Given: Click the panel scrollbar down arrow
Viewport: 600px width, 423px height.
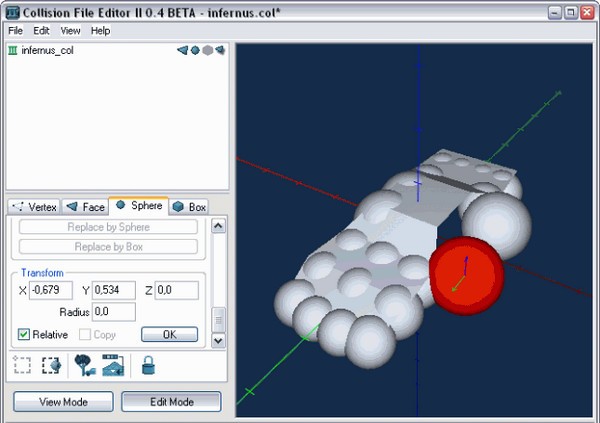Looking at the screenshot, I should coord(218,340).
